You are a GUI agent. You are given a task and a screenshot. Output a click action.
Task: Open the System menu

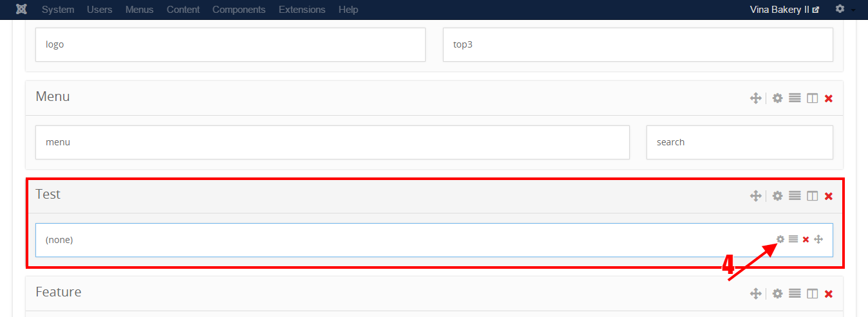click(x=58, y=10)
